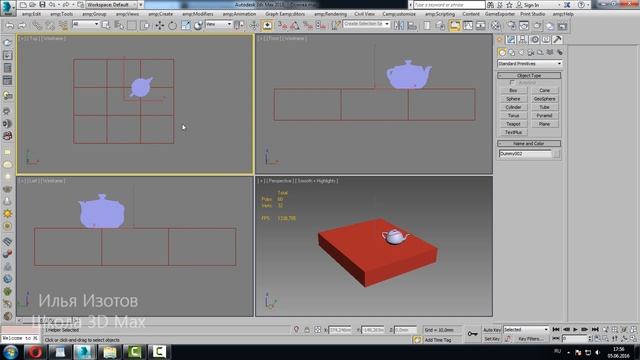Open the Create Selection Set dropdown
The width and height of the screenshot is (640, 360).
click(x=366, y=24)
